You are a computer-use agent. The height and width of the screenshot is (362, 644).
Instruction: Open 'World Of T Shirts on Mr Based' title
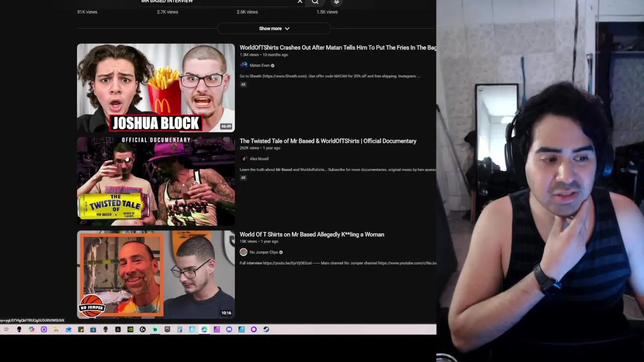click(312, 235)
